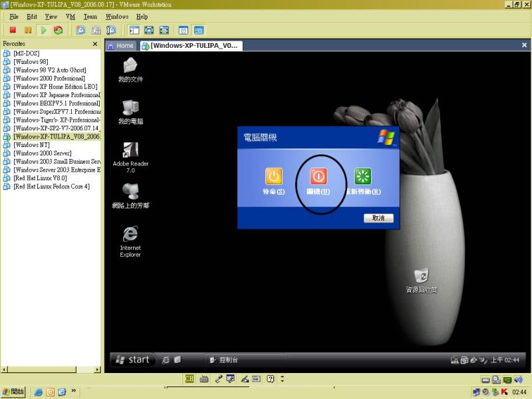The height and width of the screenshot is (399, 532).
Task: Click the IE quick launch icon in guest taskbar
Action: pyautogui.click(x=166, y=360)
